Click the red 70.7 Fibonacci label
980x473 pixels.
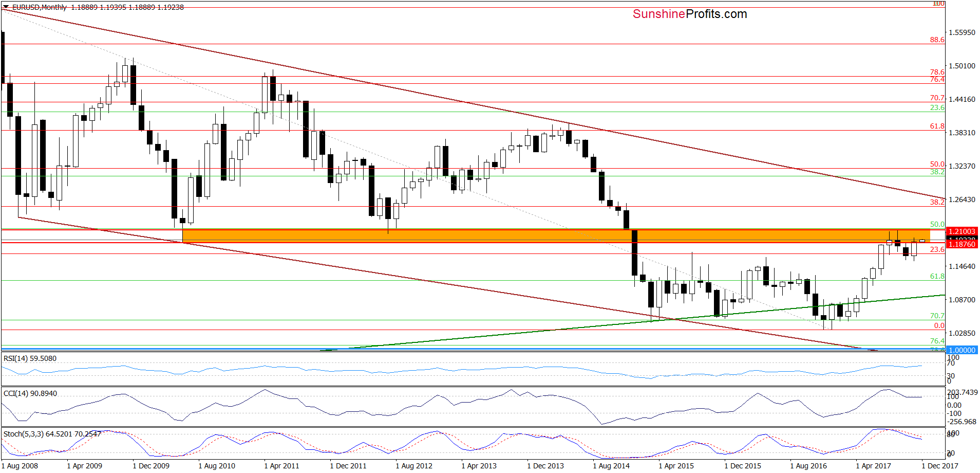coord(937,98)
